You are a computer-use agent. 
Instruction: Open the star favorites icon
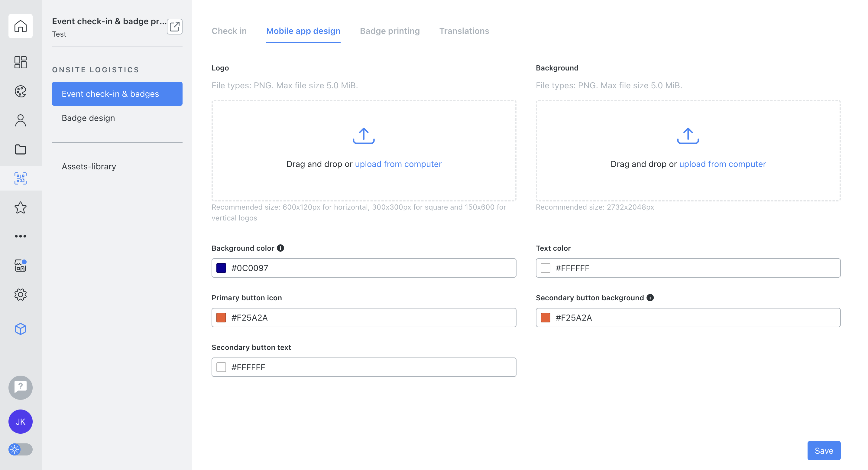pos(21,207)
